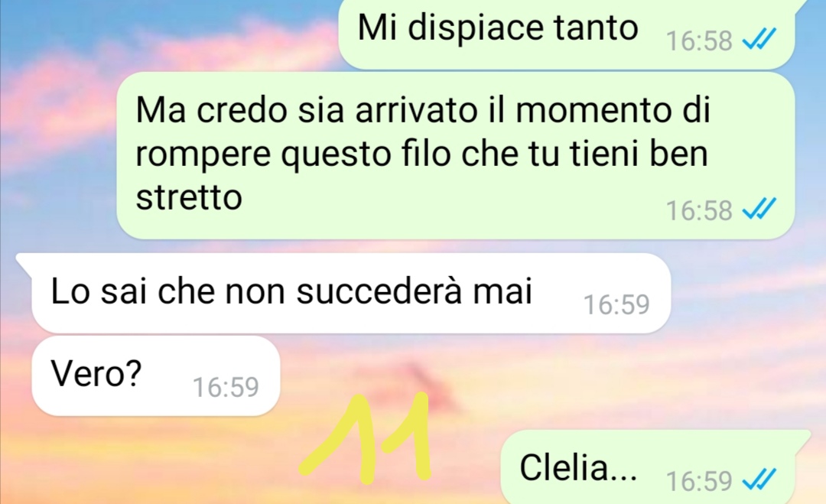The width and height of the screenshot is (826, 504).
Task: Click the 16:58 timestamp on the "stretto" message
Action: click(699, 210)
